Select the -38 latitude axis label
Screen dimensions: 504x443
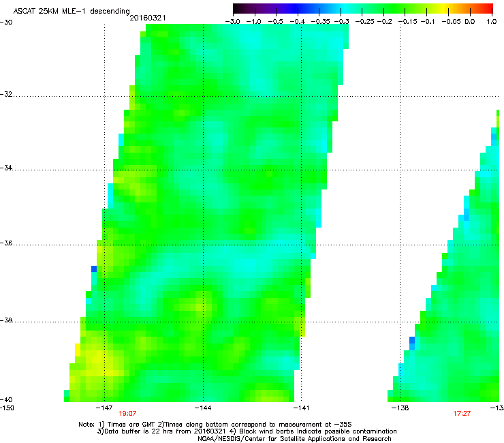[x=6, y=320]
